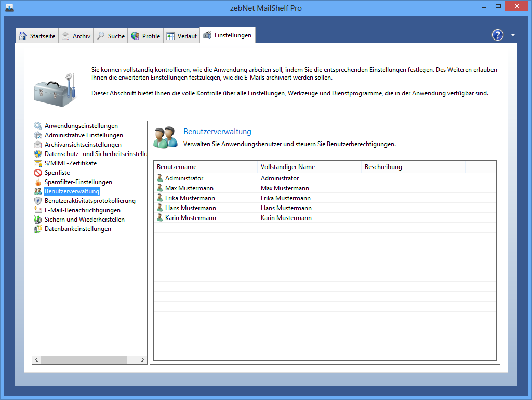Select the Einstellungen tab
532x400 pixels.
(228, 35)
